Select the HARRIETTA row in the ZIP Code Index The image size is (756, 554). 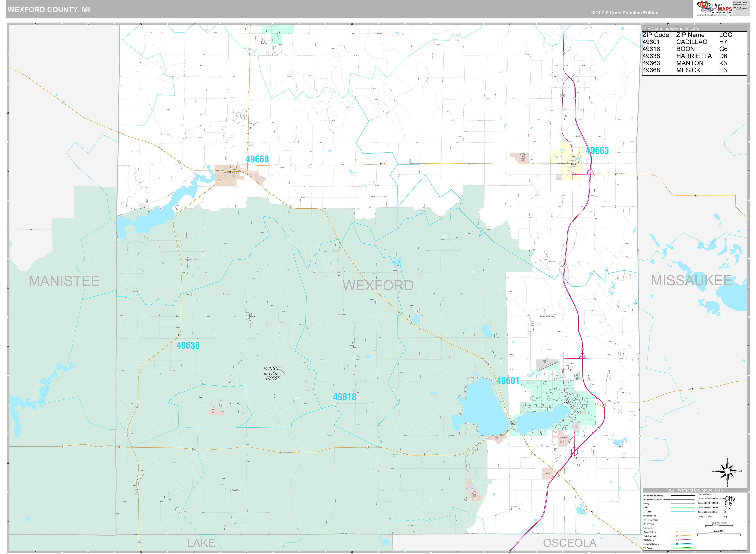click(x=694, y=56)
